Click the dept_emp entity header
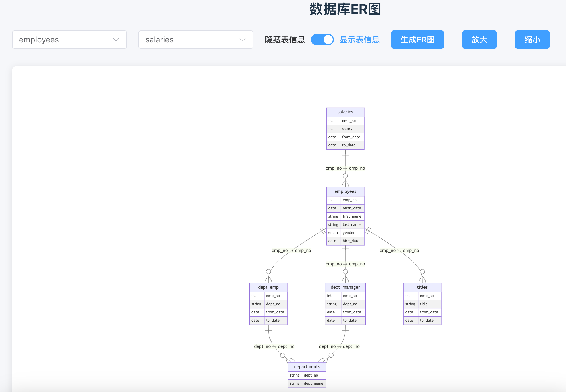 268,287
